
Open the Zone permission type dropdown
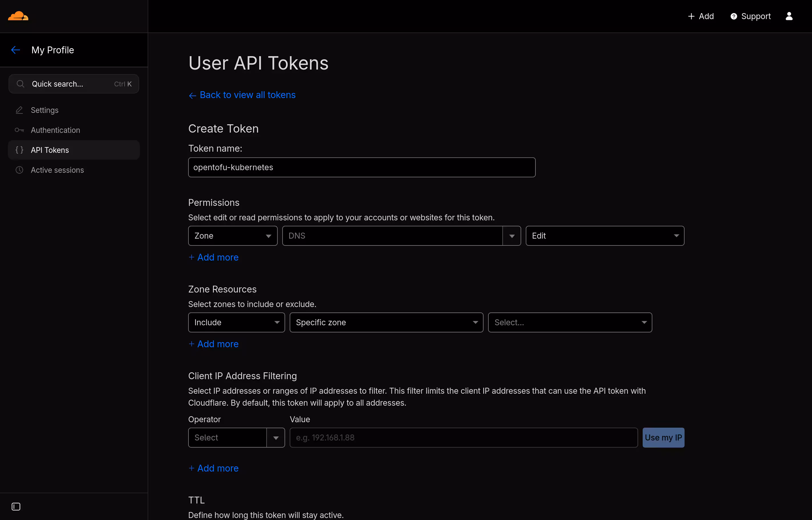(233, 236)
